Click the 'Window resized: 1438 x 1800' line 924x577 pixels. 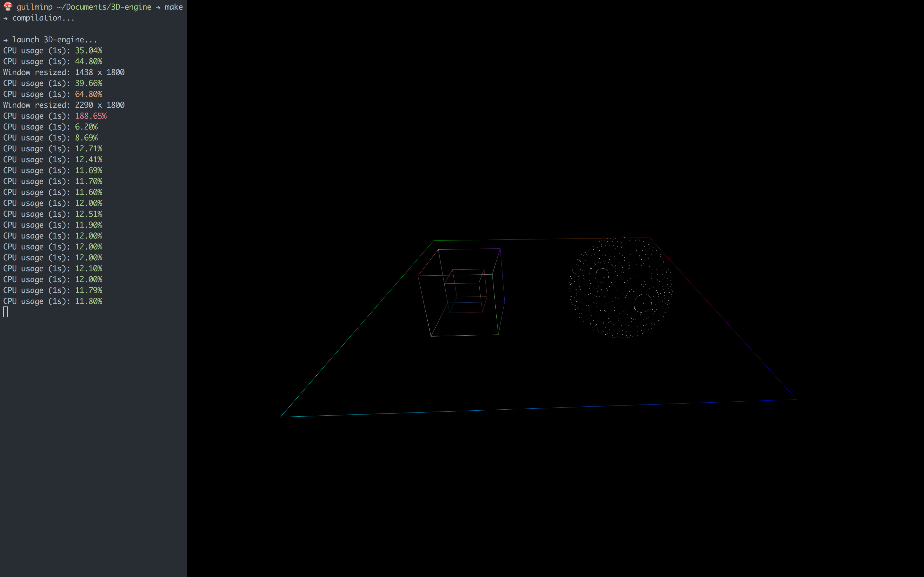pos(64,72)
